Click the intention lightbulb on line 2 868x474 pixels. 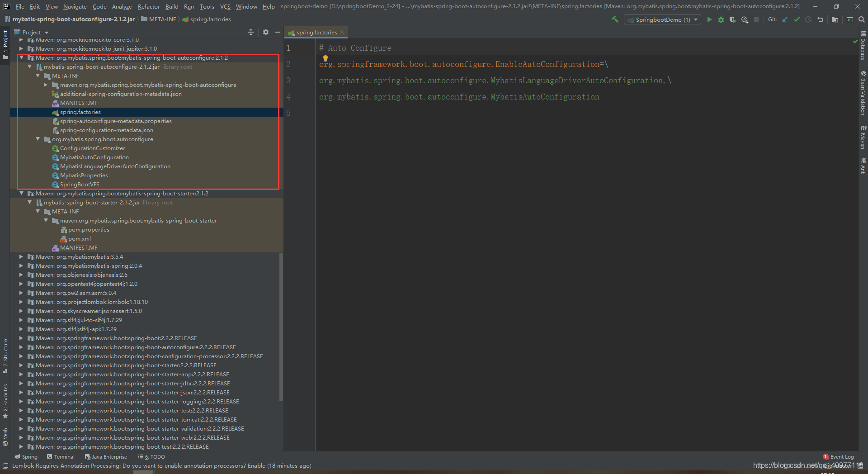[x=325, y=58]
